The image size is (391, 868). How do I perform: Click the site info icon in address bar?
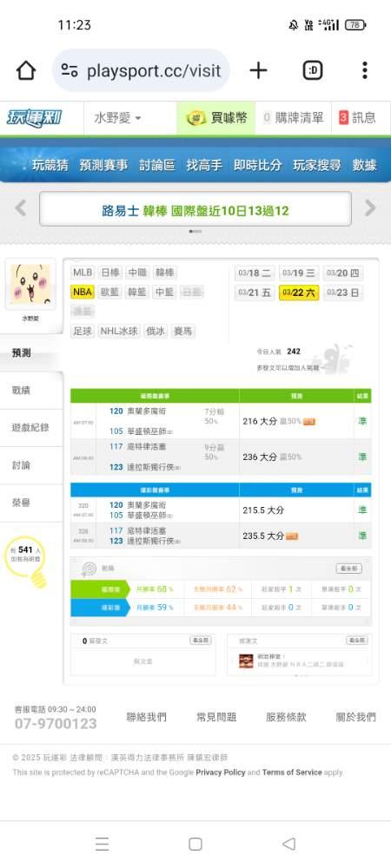[x=70, y=70]
